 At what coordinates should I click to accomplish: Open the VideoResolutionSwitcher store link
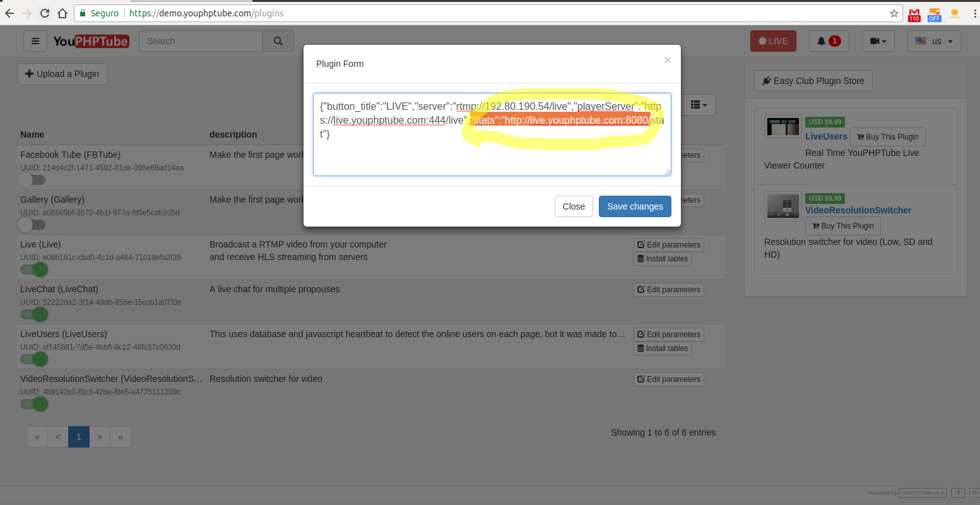tap(858, 210)
